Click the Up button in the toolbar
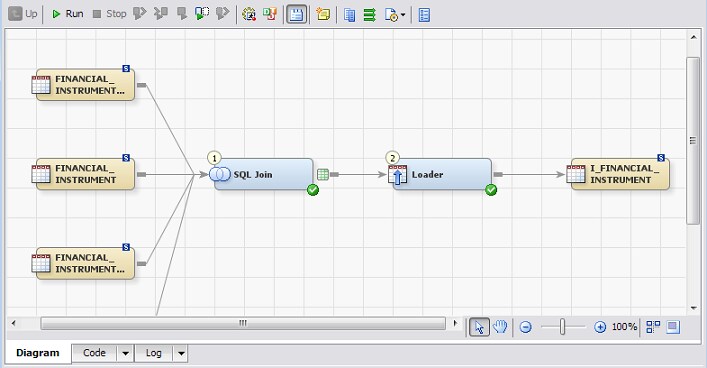 click(23, 14)
